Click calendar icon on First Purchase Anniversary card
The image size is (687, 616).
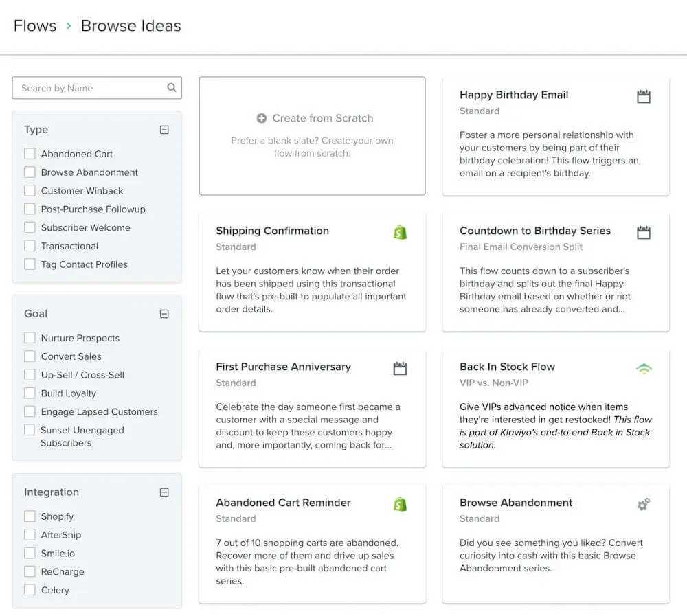[x=400, y=368]
